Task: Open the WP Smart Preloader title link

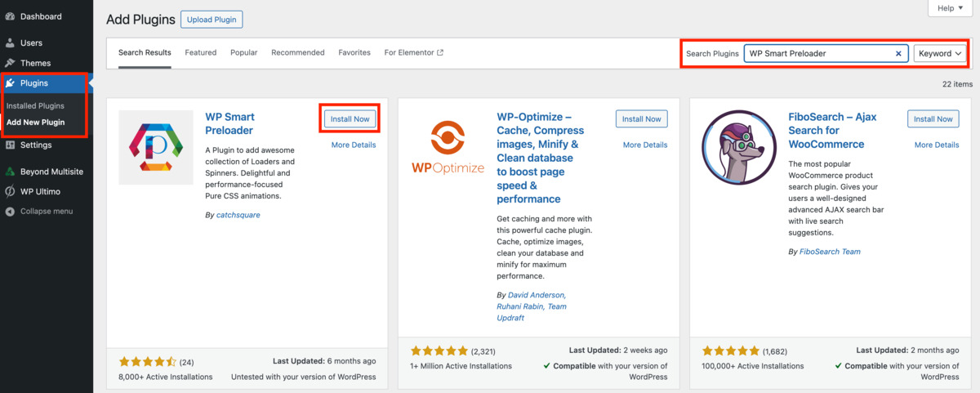Action: pyautogui.click(x=229, y=123)
